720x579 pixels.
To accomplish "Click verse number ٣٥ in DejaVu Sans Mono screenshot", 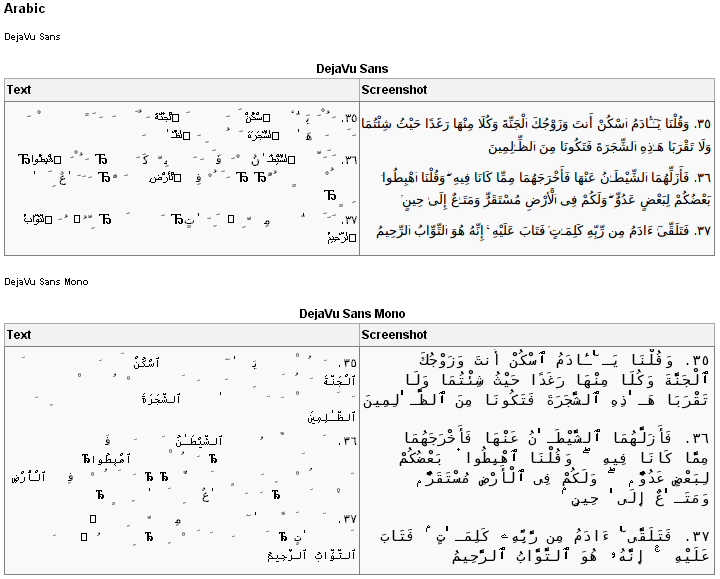I will coord(699,361).
